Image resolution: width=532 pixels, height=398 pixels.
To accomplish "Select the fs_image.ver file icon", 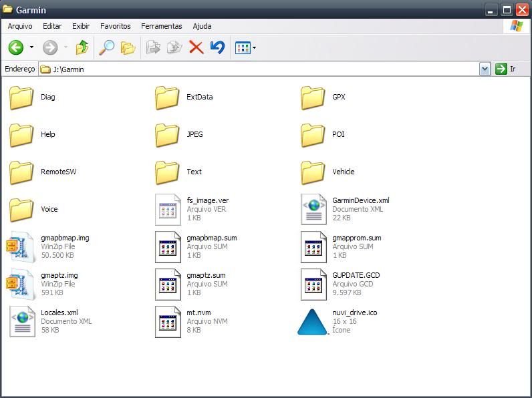I will 168,210.
